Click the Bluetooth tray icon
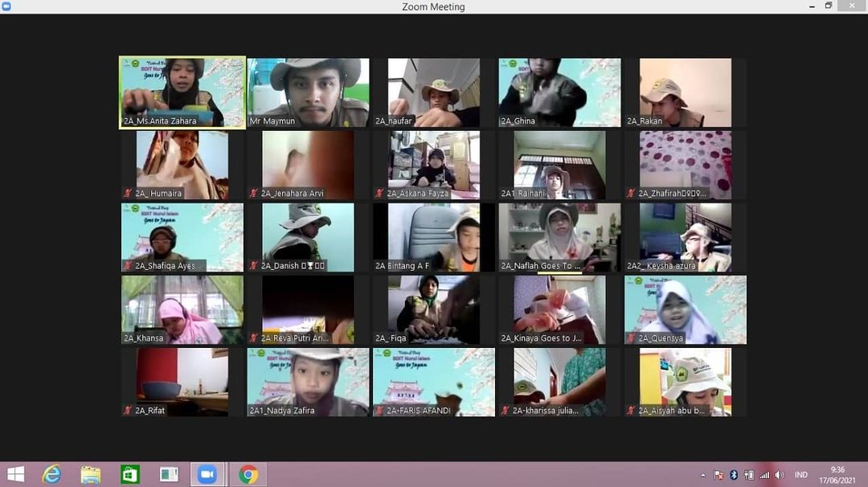The height and width of the screenshot is (487, 868). click(734, 475)
